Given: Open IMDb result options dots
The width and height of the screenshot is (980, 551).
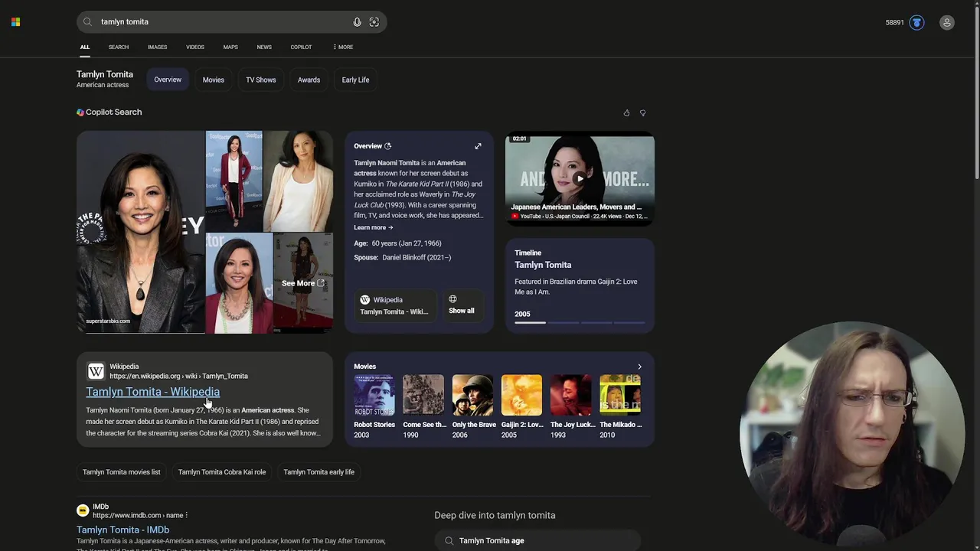Looking at the screenshot, I should (x=186, y=515).
